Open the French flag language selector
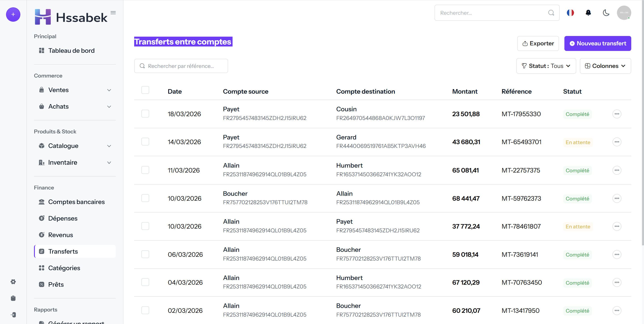Viewport: 644px width, 324px height. coord(570,13)
